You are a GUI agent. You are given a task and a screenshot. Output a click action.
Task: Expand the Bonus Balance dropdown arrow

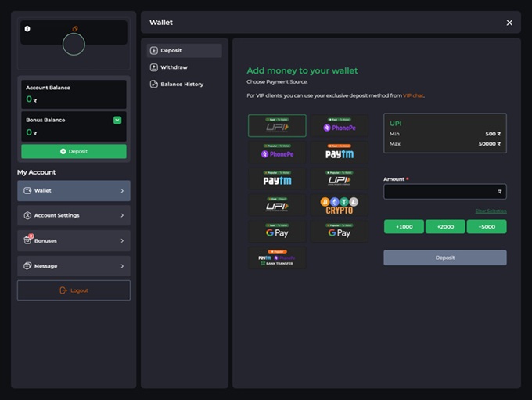coord(117,121)
